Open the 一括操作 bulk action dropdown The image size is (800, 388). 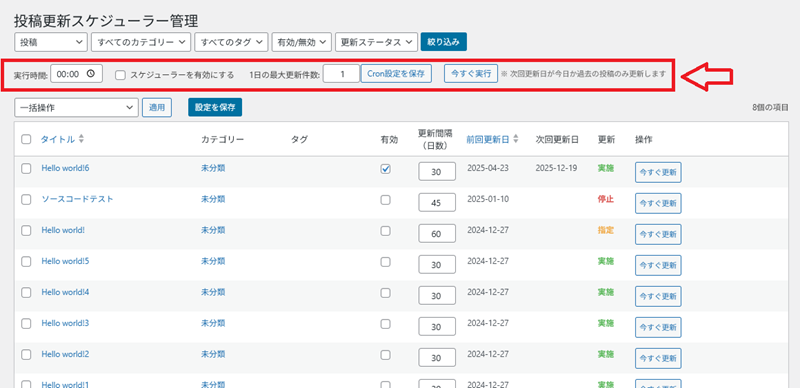click(77, 108)
